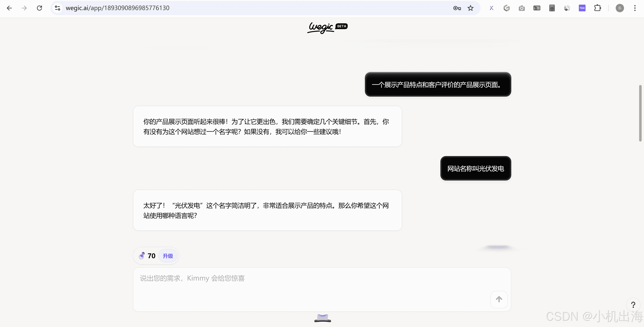
Task: Click the credits potion icon
Action: (142, 256)
